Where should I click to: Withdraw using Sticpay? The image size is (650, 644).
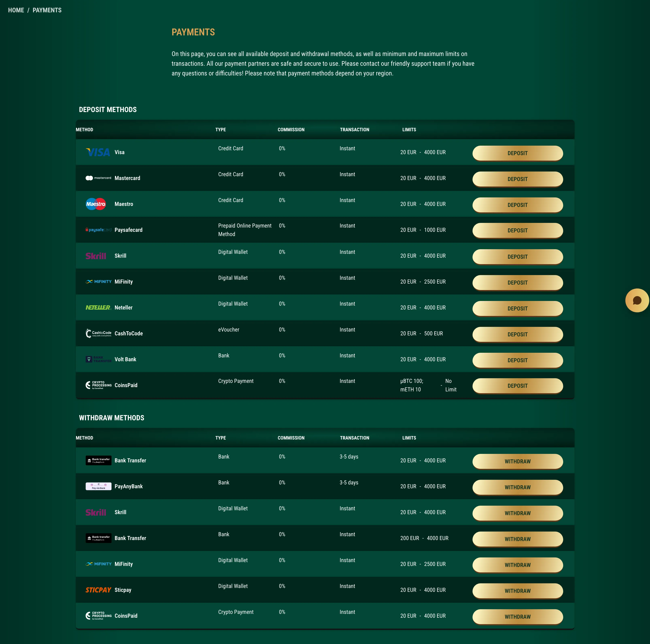517,591
